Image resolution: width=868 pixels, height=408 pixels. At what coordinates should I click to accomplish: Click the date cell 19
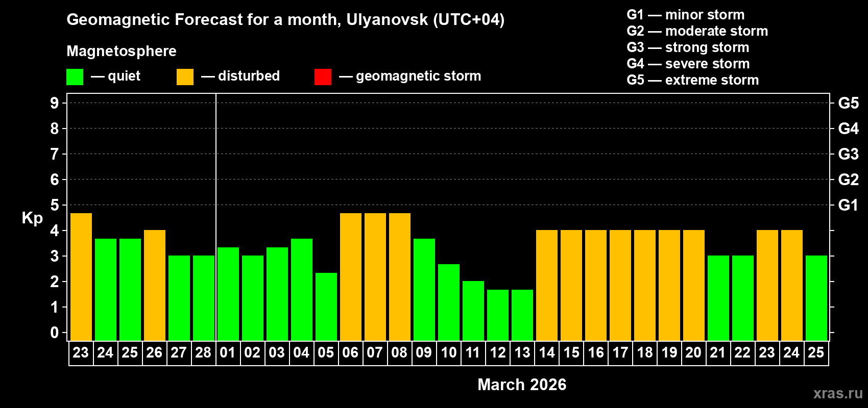(x=669, y=353)
